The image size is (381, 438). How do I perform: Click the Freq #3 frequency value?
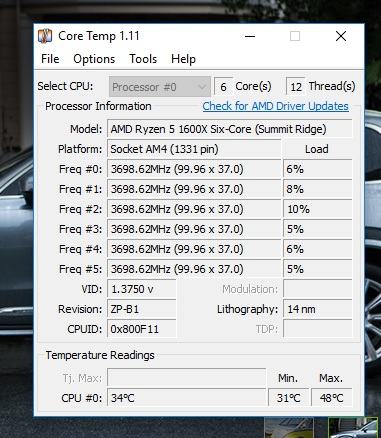[194, 229]
